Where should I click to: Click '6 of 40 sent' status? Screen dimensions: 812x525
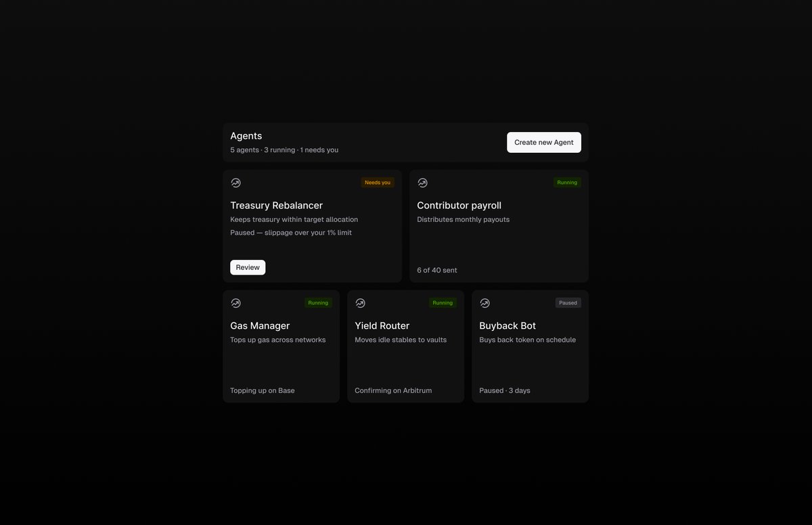[436, 270]
